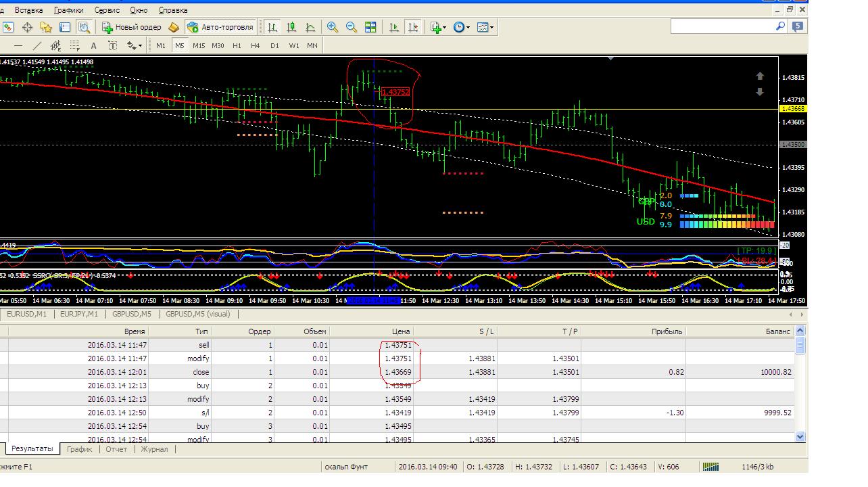Screen dimensions: 868x487
Task: Open the Market Watch panel icon
Action: [x=8, y=27]
